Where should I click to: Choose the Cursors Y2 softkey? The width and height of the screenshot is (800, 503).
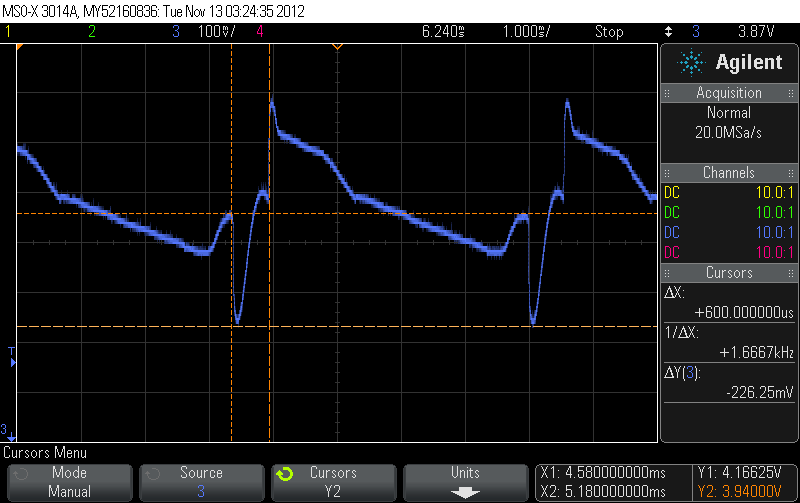point(334,482)
